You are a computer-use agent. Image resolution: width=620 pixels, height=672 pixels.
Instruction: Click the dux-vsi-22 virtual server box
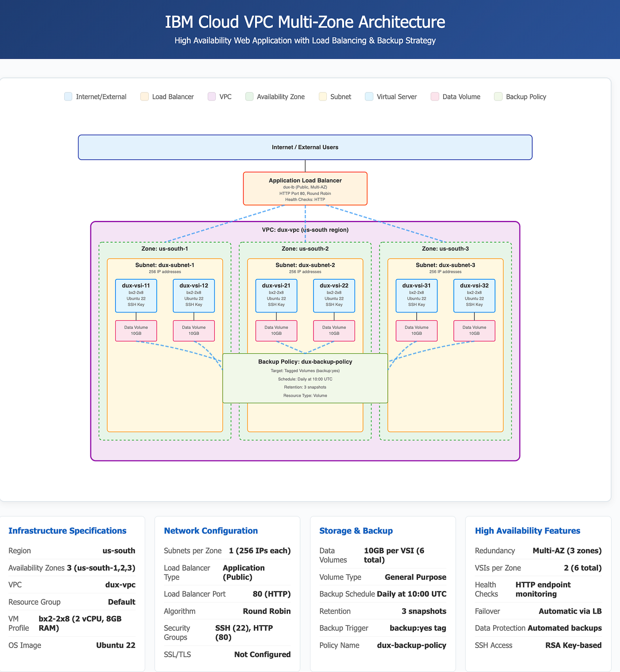click(334, 296)
